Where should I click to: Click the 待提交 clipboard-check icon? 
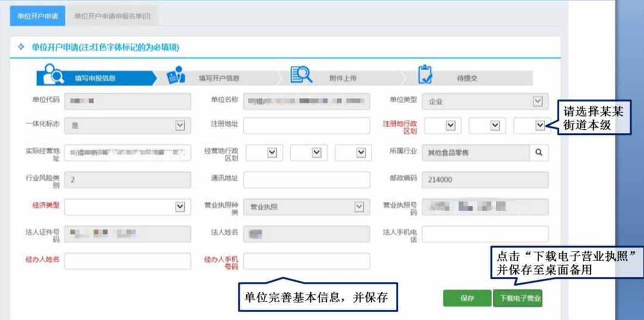(425, 75)
